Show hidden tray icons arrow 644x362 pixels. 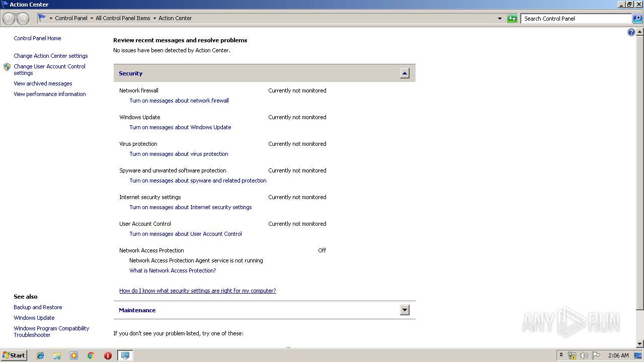tap(561, 355)
